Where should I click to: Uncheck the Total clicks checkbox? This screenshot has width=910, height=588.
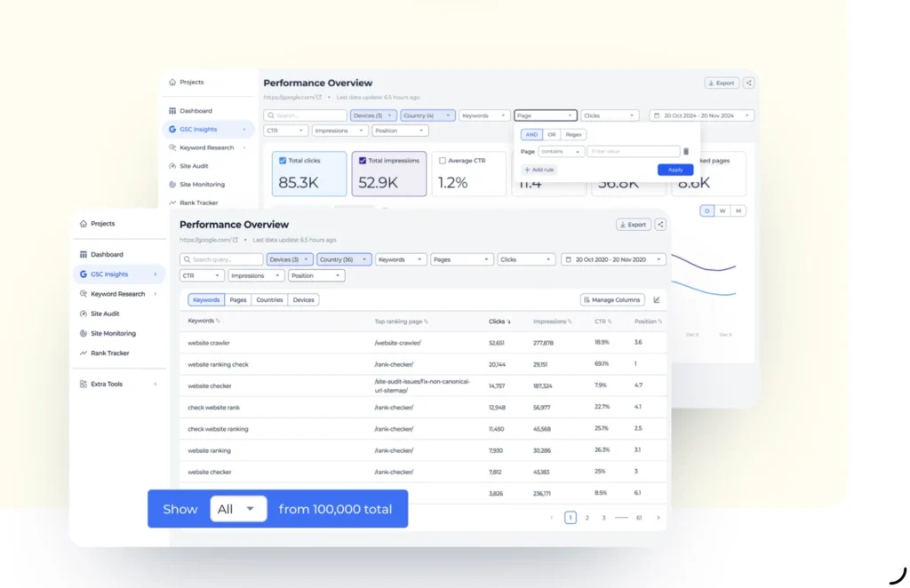(283, 161)
